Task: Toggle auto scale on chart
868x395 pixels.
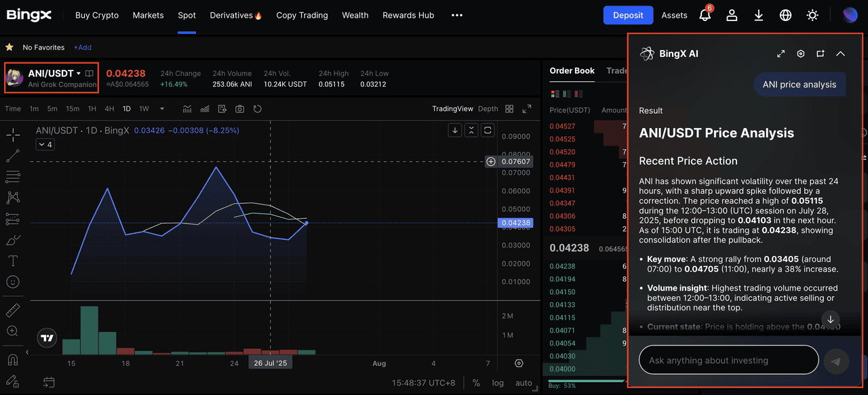Action: pos(524,383)
